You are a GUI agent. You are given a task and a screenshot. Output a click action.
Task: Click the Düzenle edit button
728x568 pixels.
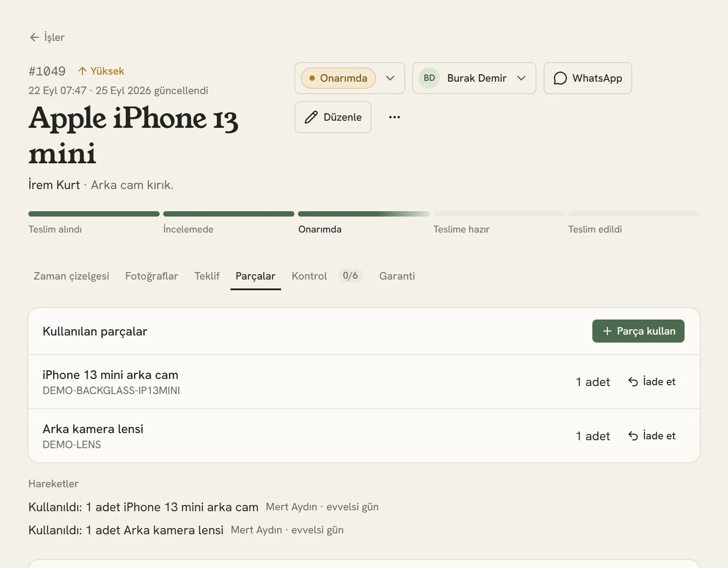(333, 117)
